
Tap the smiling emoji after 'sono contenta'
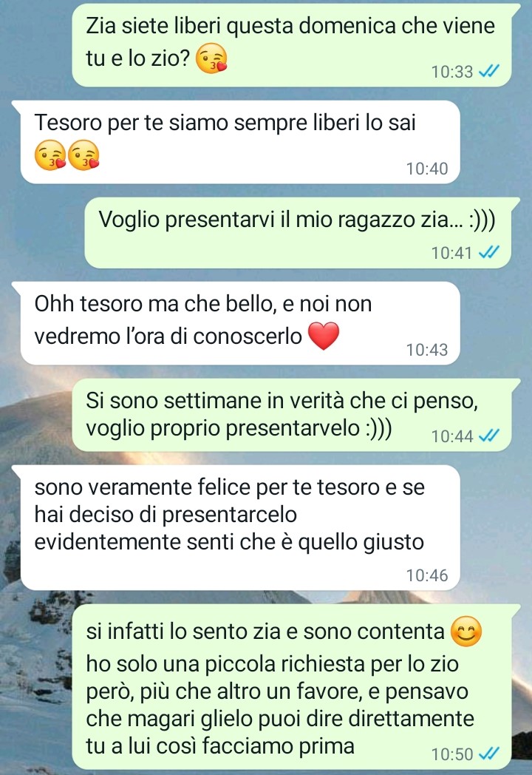coord(465,632)
